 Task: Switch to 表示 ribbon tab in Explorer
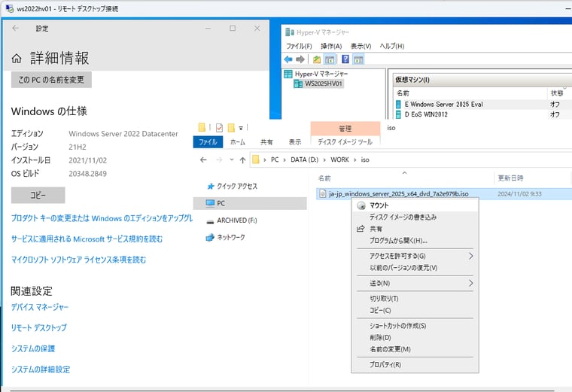295,142
